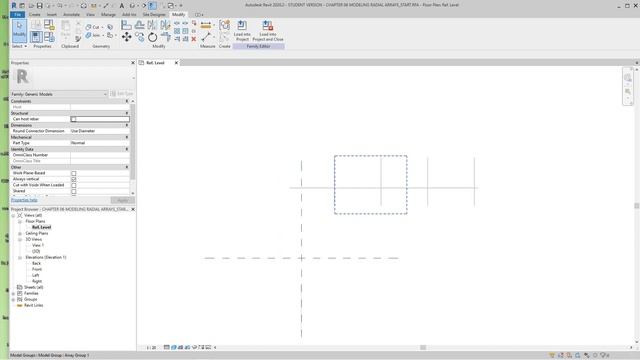The width and height of the screenshot is (640, 360).
Task: Toggle the Always vertical checkbox
Action: point(73,179)
